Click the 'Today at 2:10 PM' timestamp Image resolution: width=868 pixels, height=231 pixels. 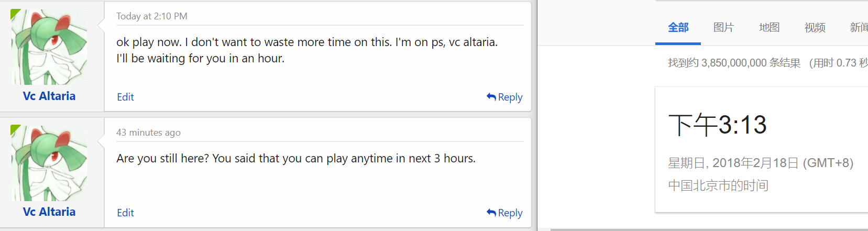152,16
